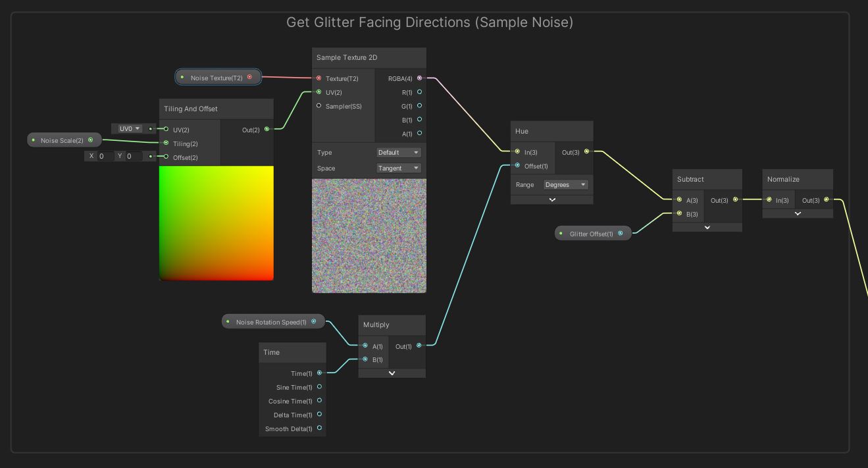Collapse the Subtract node using its chevron
The height and width of the screenshot is (468, 868).
707,227
